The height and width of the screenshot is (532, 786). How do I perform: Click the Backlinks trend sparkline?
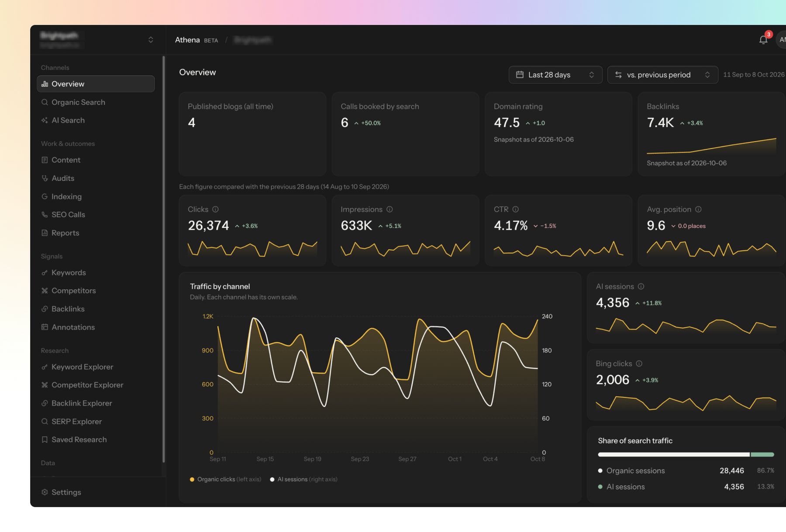tap(711, 146)
